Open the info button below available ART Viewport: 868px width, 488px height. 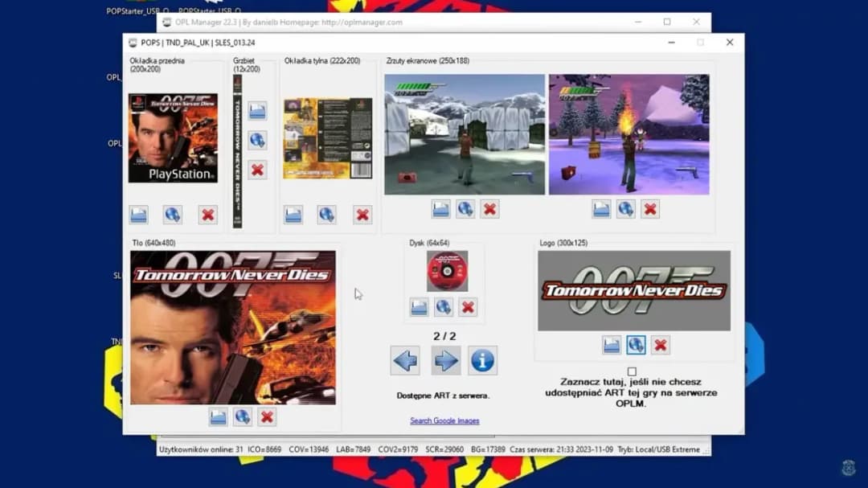point(482,359)
